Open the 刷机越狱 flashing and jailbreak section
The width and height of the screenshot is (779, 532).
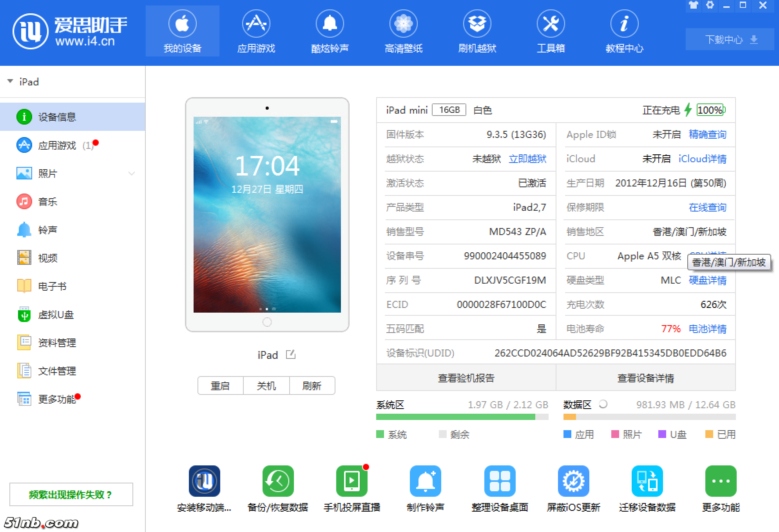[x=477, y=31]
